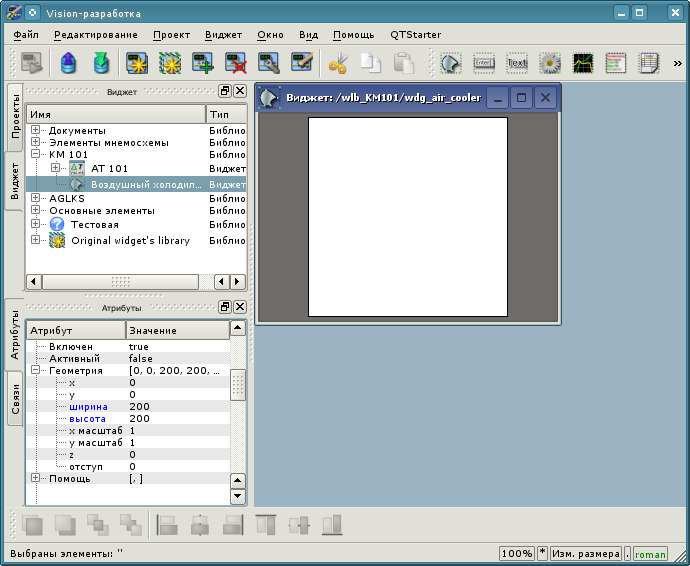Click the sunflower widget icon in the toolbar
This screenshot has height=566, width=690.
[x=550, y=64]
